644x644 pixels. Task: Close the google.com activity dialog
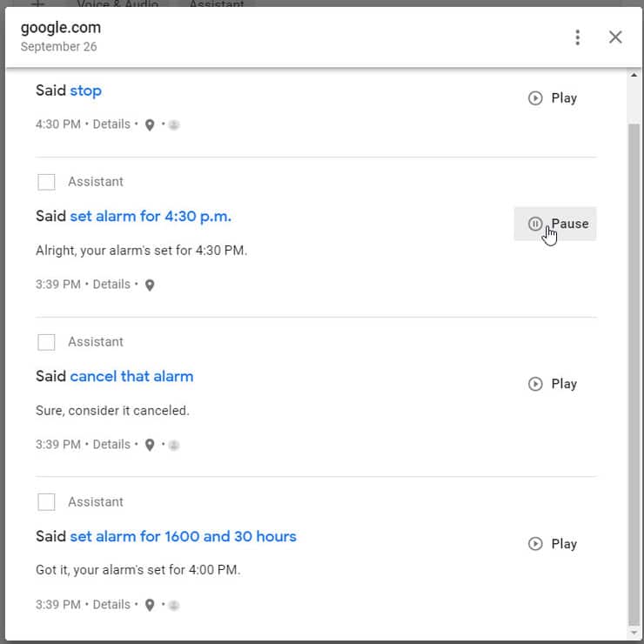(615, 37)
